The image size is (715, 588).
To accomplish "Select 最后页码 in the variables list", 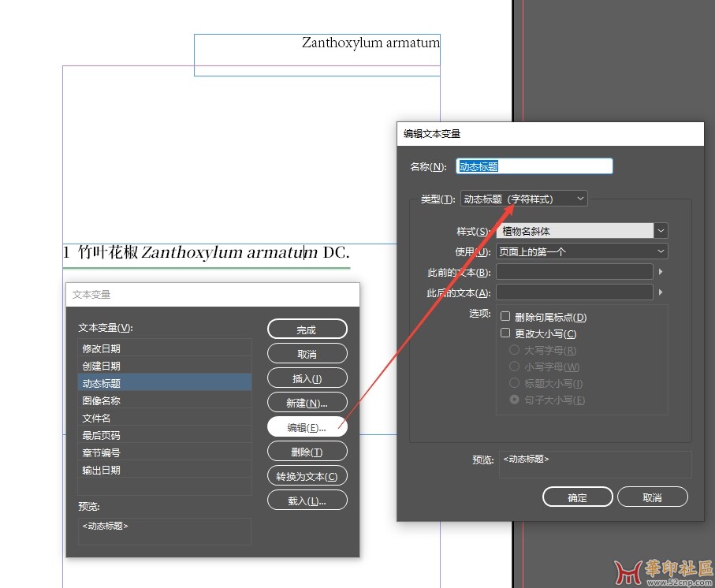I will tap(165, 435).
